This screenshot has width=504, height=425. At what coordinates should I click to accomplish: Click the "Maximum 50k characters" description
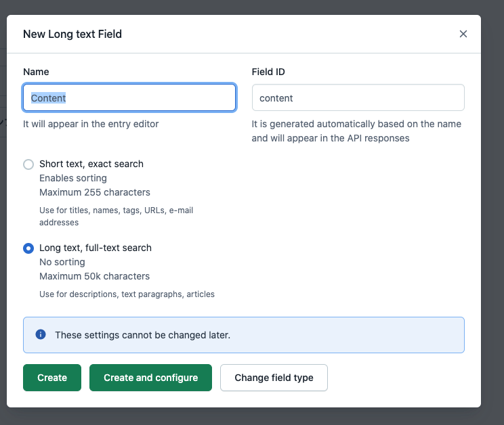pyautogui.click(x=95, y=276)
